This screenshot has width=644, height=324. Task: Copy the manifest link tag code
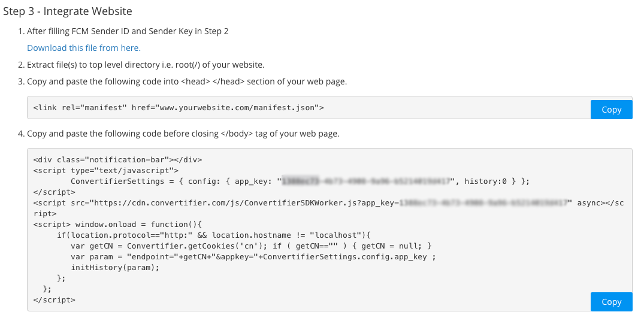tap(611, 110)
